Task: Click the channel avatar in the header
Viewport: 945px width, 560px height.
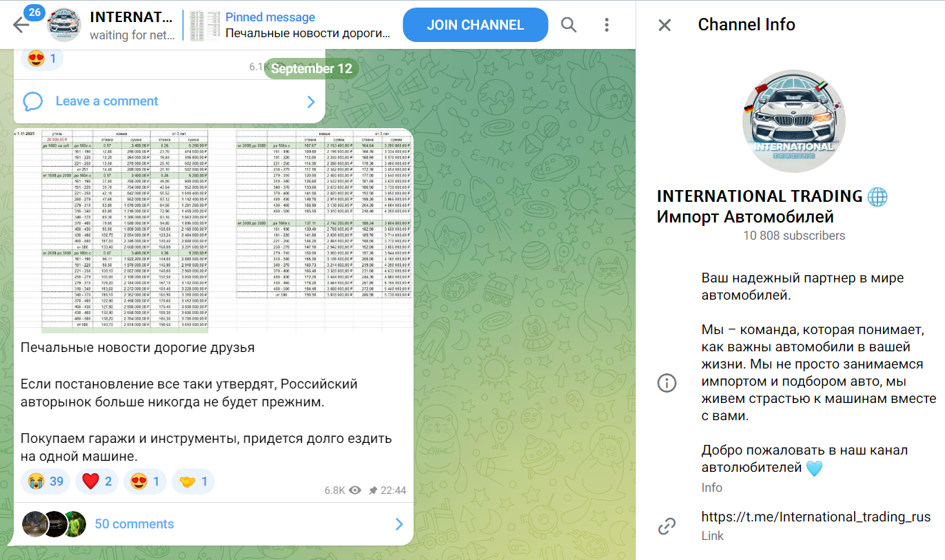Action: coord(64,25)
